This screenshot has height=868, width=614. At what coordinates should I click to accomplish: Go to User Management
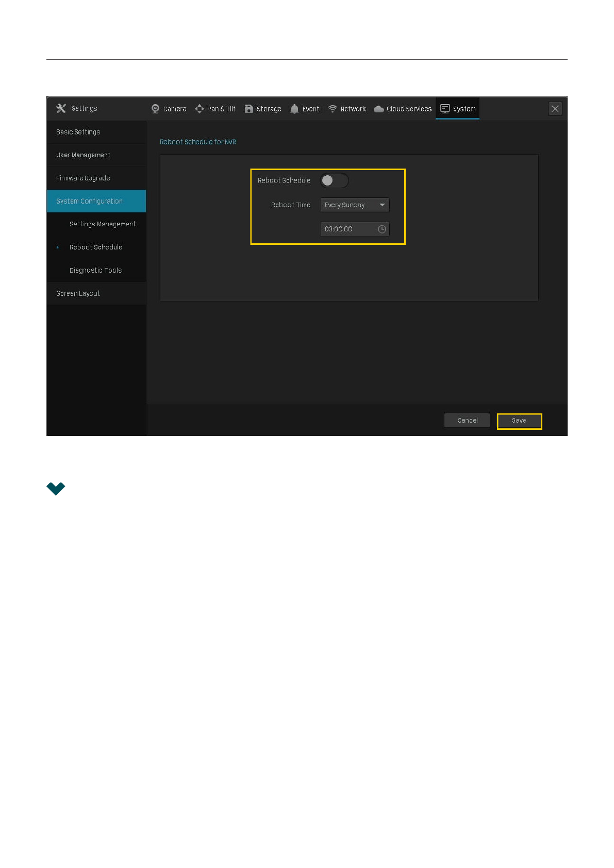(84, 155)
